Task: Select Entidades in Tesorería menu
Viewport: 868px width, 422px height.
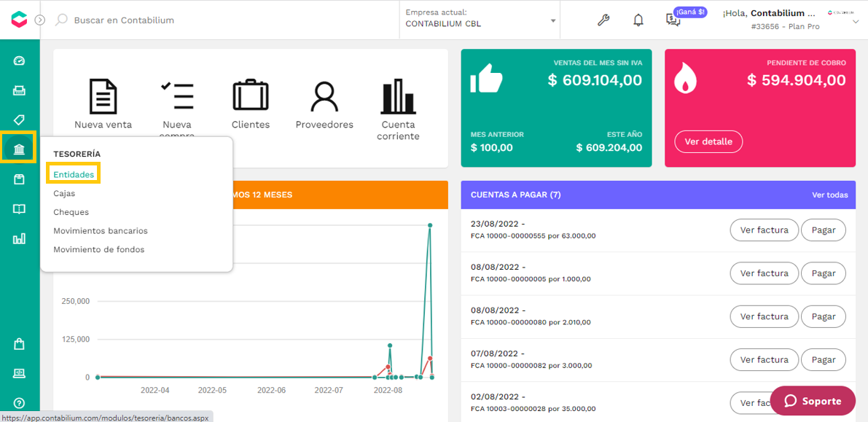Action: coord(74,174)
